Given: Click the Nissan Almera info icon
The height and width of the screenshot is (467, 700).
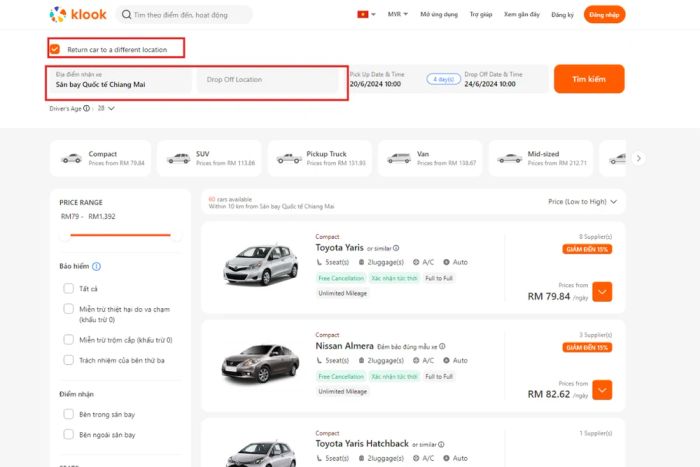Looking at the screenshot, I should [442, 346].
